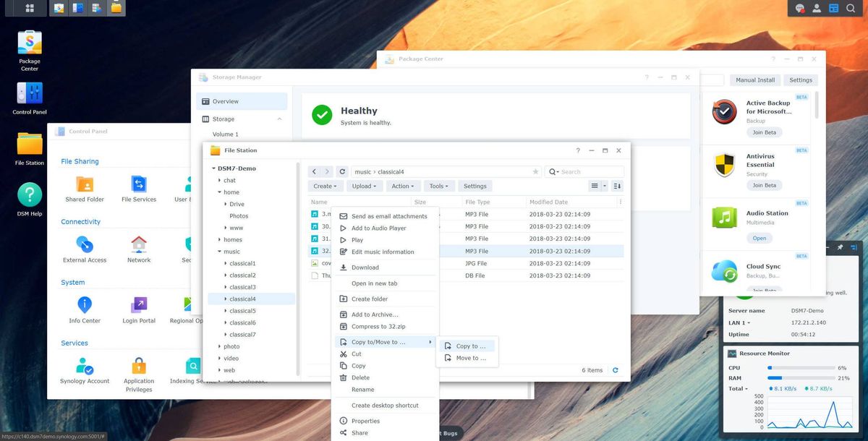
Task: Reload the file list using bottom refresh icon
Action: [616, 370]
